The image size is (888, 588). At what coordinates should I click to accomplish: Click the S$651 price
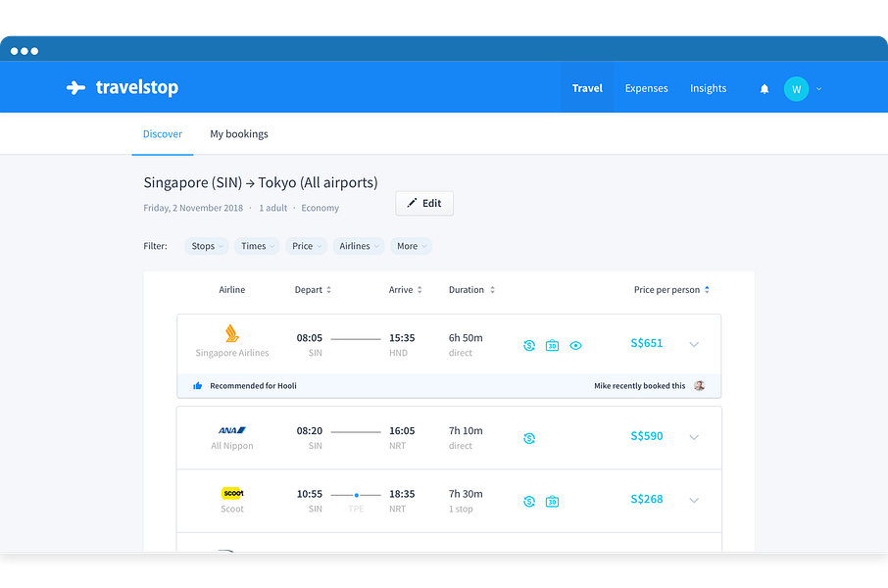click(646, 343)
